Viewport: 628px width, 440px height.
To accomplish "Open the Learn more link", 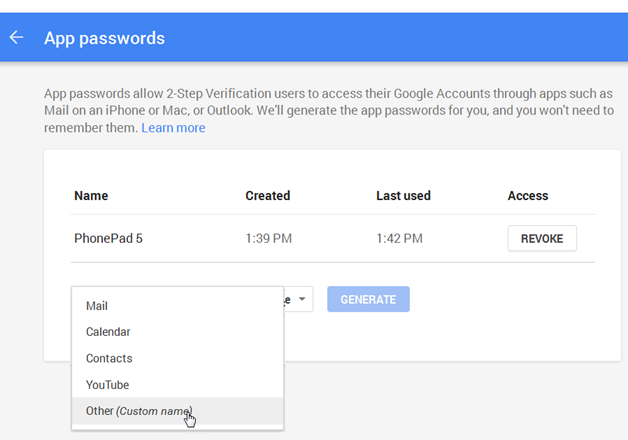I will click(x=173, y=128).
